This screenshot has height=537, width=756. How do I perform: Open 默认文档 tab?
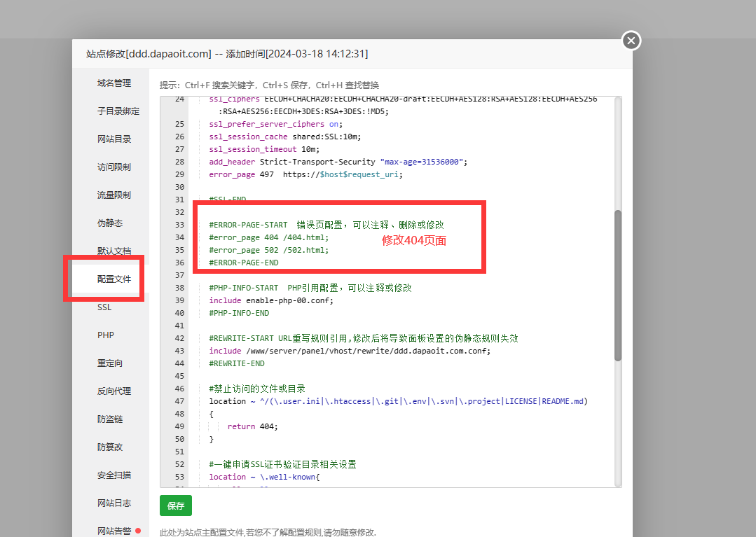tap(114, 251)
